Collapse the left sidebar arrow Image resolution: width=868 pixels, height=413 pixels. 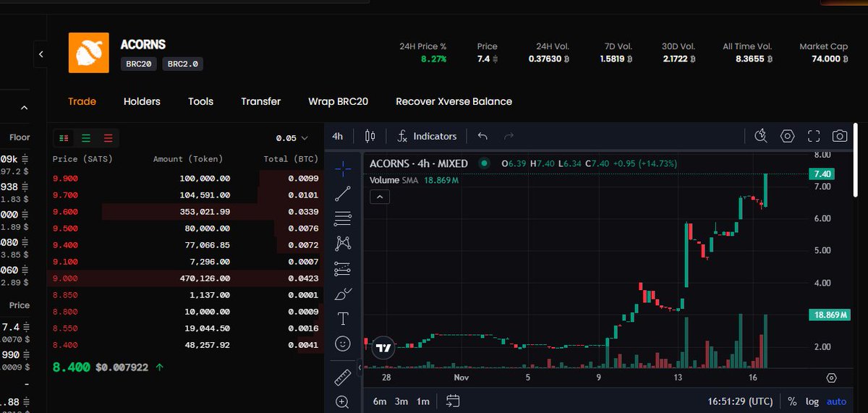pyautogui.click(x=41, y=54)
